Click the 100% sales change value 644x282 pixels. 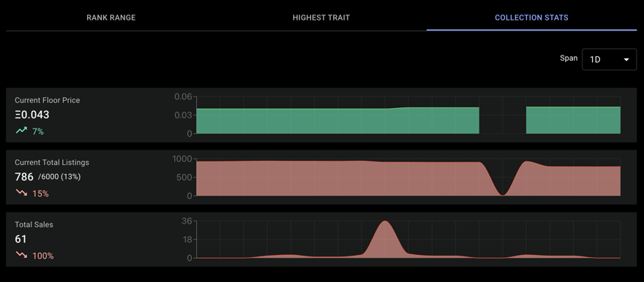click(42, 256)
